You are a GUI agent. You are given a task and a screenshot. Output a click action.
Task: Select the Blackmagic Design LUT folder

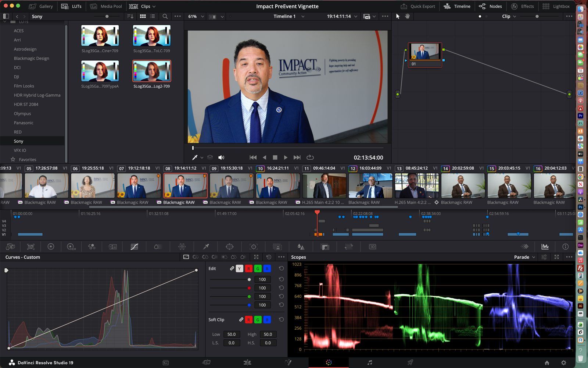click(x=32, y=58)
